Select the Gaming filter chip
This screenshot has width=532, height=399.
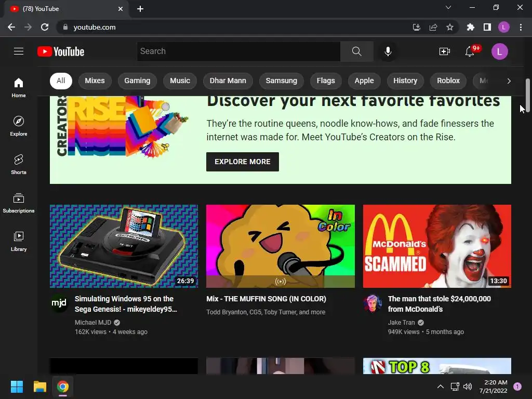click(137, 81)
